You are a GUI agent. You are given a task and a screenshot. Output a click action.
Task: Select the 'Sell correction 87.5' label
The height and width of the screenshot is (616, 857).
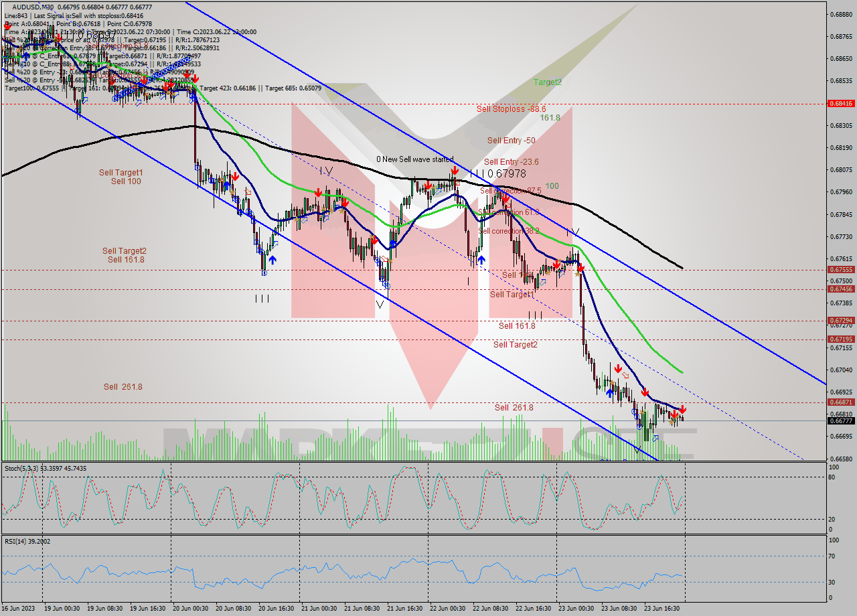click(x=510, y=191)
